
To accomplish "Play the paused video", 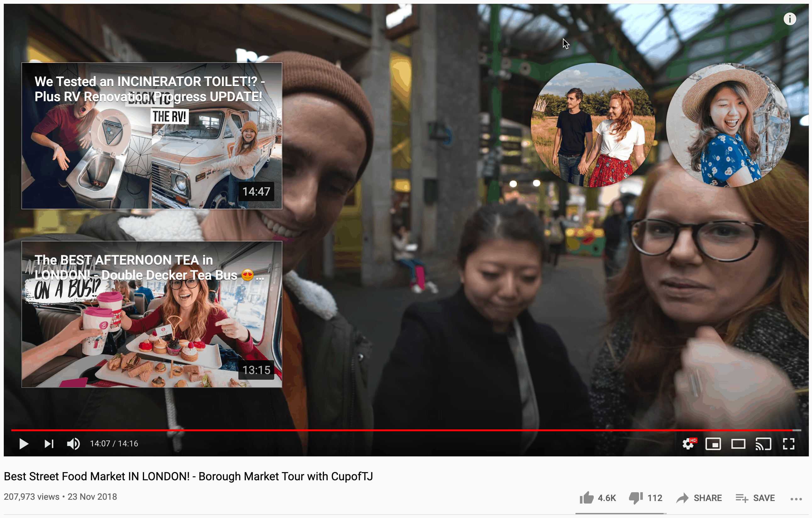I will coord(23,444).
